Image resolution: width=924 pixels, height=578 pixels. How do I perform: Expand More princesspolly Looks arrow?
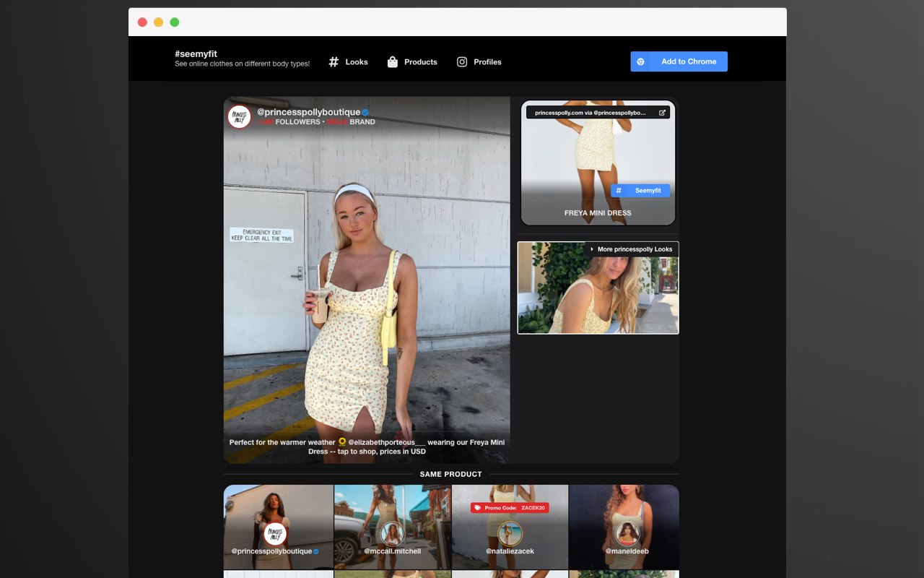pyautogui.click(x=592, y=249)
